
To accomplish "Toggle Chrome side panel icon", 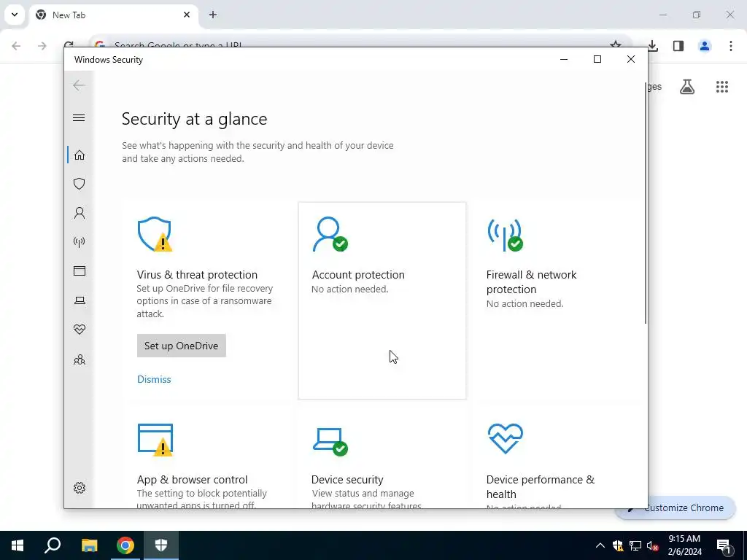I will pyautogui.click(x=678, y=46).
